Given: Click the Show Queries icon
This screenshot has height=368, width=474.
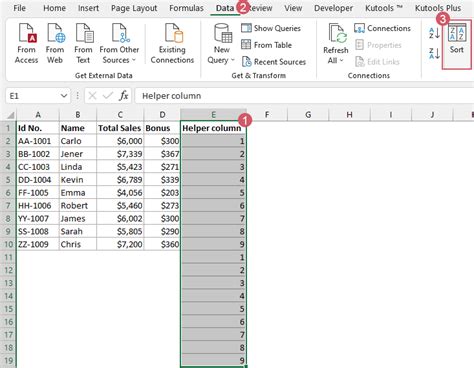Looking at the screenshot, I should pos(271,28).
